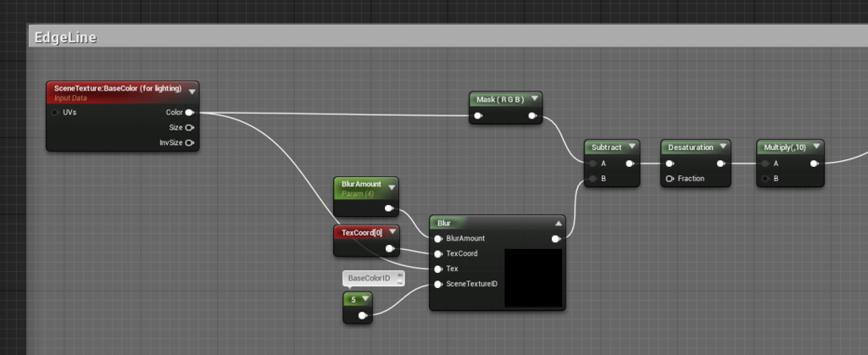Click the constant 5 node output pin
868x355 pixels.
pyautogui.click(x=363, y=316)
